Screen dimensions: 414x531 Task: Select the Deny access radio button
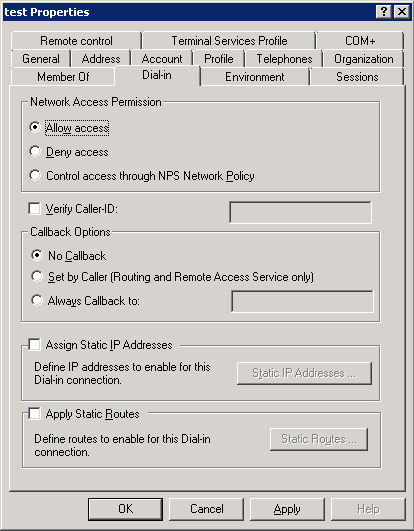tap(35, 151)
